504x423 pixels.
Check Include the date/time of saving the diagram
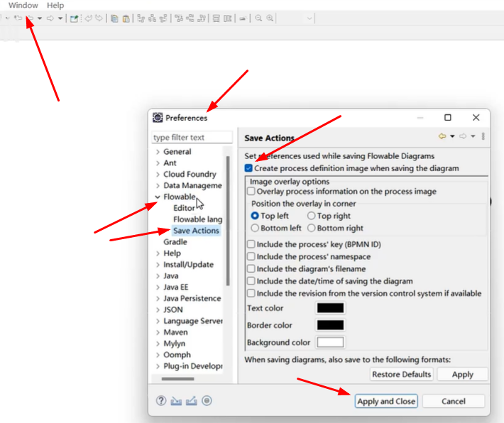(251, 281)
